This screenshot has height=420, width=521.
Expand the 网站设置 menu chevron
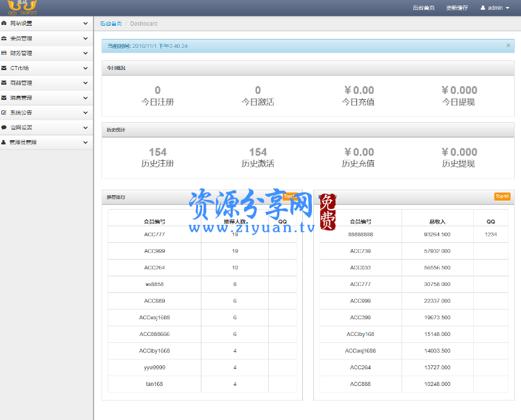coord(85,24)
